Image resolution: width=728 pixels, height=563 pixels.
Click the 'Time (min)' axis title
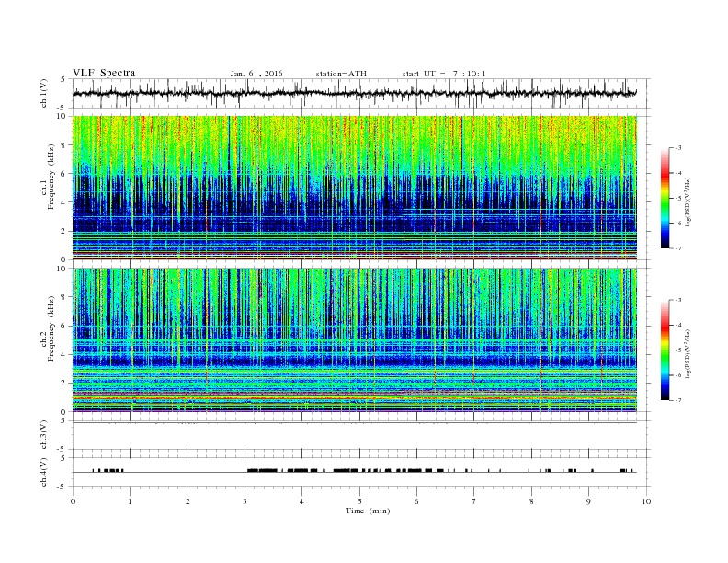click(x=368, y=511)
